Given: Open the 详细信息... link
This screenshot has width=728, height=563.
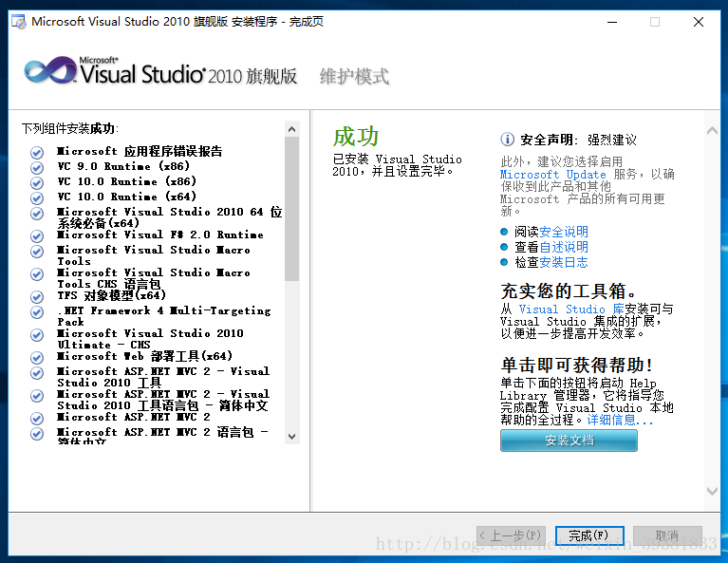Looking at the screenshot, I should tap(621, 420).
